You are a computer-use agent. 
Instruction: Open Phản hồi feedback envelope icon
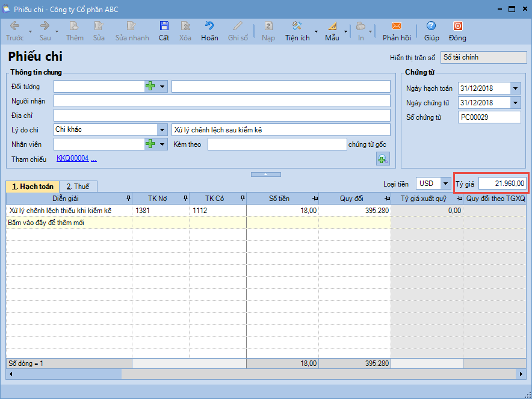pos(396,26)
